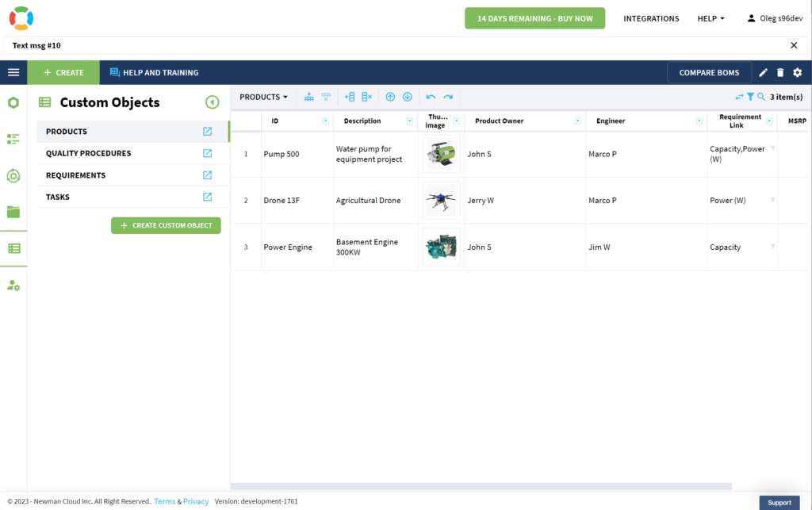Screen dimensions: 812x510
Task: Open REQUIREMENTS external link icon
Action: point(207,175)
